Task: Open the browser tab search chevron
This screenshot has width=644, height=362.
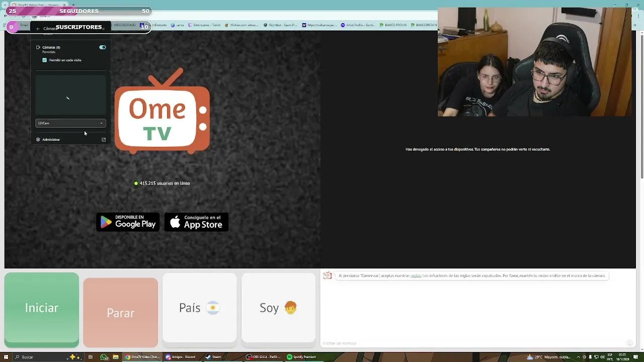Action: coord(5,5)
